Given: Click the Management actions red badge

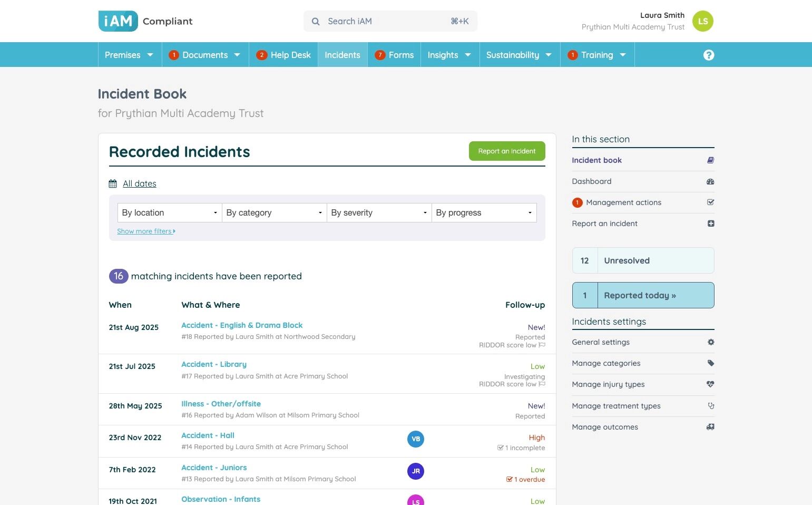Looking at the screenshot, I should coord(577,202).
